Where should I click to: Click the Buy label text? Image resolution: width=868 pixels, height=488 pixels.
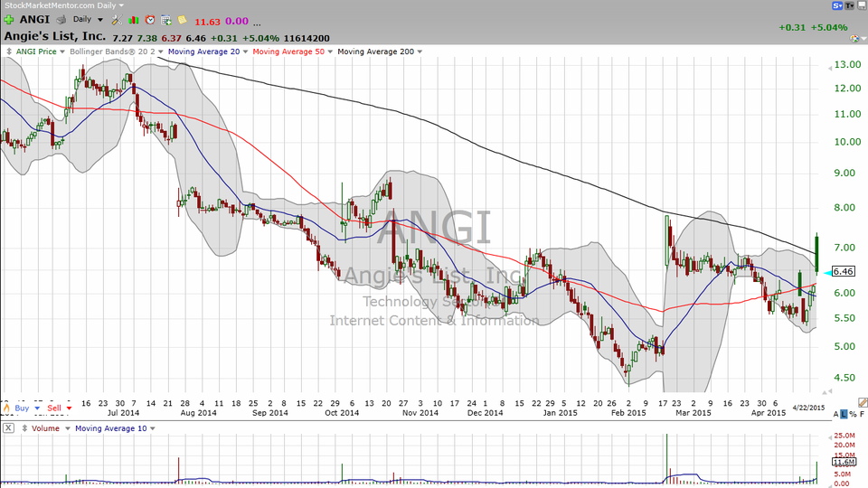[x=22, y=408]
